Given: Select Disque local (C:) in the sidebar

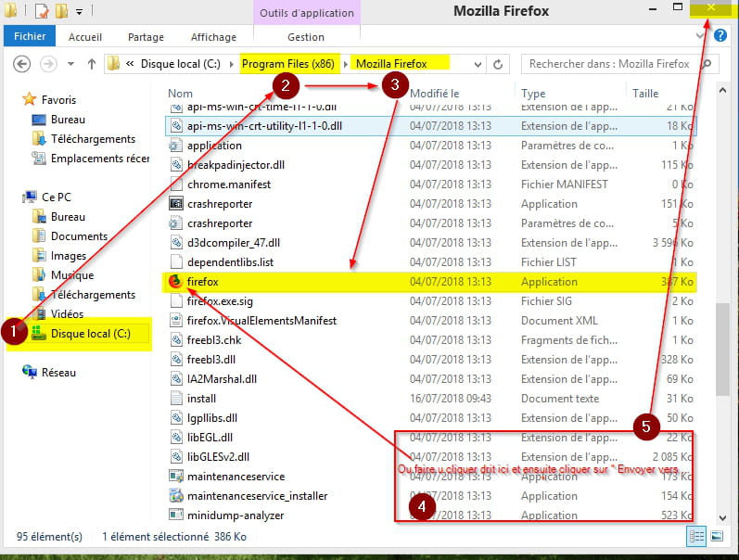Looking at the screenshot, I should [91, 333].
